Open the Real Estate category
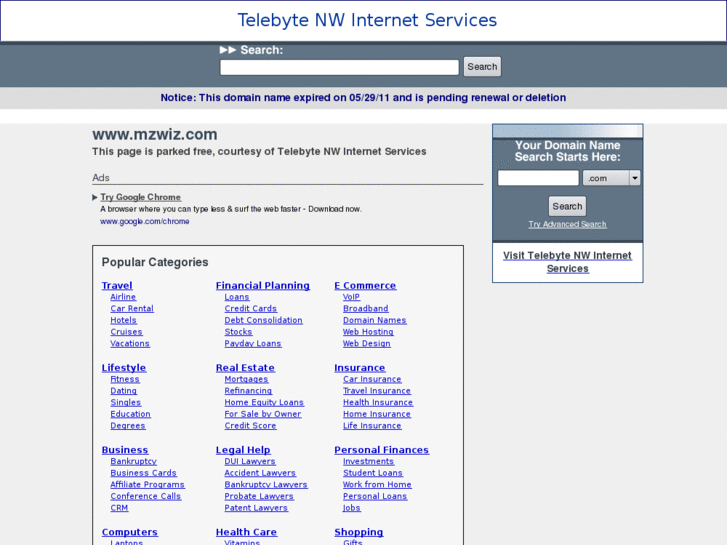The width and height of the screenshot is (727, 545). click(x=245, y=368)
